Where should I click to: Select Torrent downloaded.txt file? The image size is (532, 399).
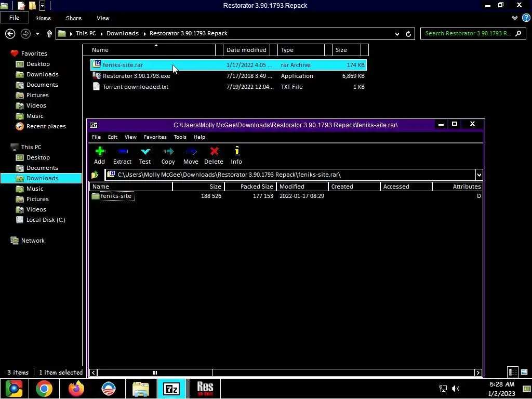(x=229, y=87)
